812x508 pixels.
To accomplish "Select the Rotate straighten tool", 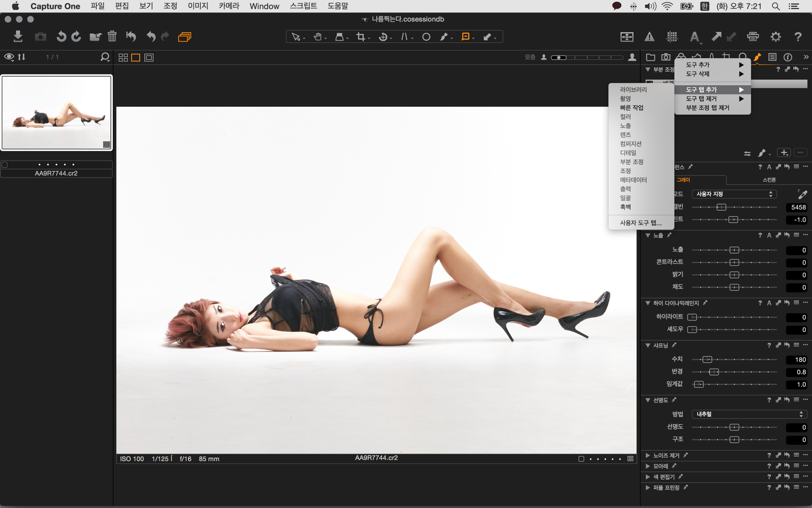I will click(x=383, y=37).
